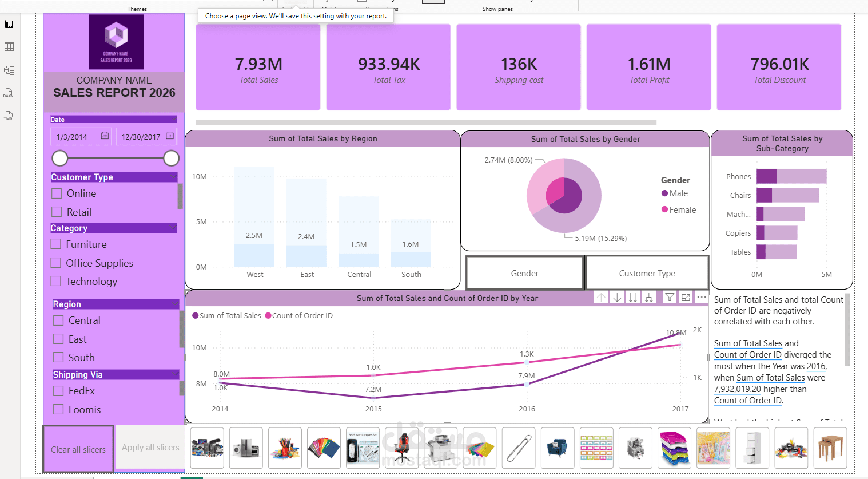
Task: Click the Apply all slicers button
Action: coord(150,448)
